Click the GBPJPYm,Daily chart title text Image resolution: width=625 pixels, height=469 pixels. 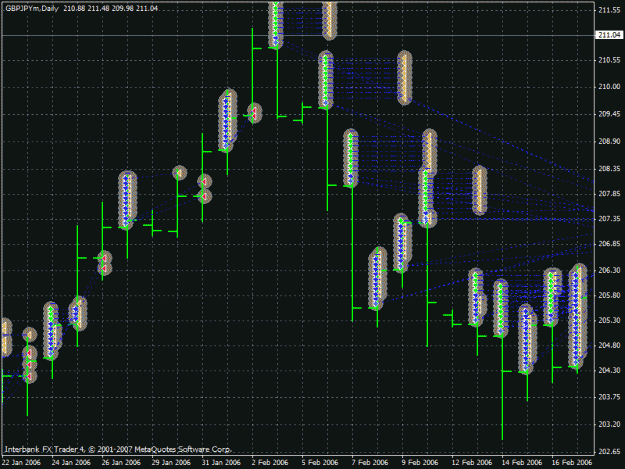(x=32, y=8)
